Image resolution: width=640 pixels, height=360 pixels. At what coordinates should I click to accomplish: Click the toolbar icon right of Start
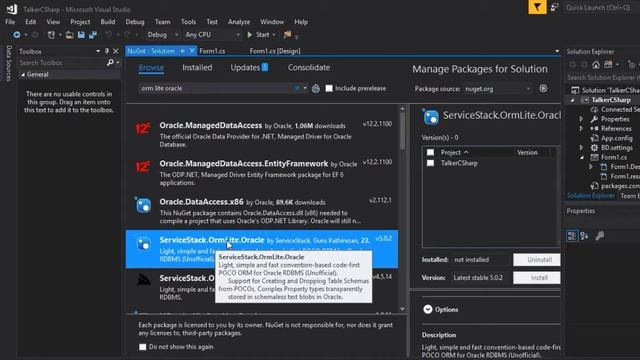pos(287,35)
